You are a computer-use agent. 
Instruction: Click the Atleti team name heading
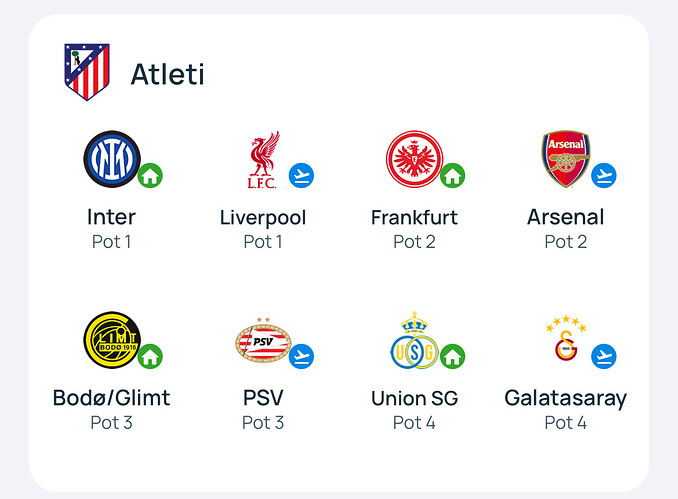coord(167,74)
